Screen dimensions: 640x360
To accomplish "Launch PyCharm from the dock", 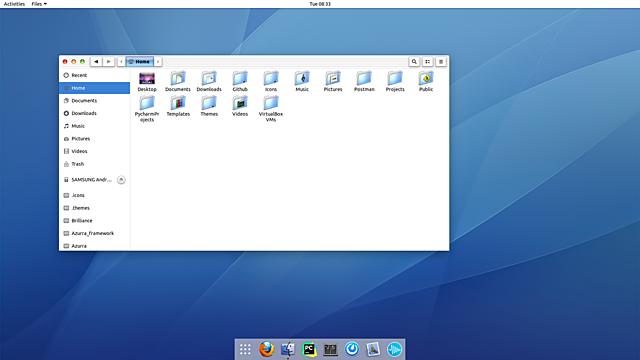I will pyautogui.click(x=309, y=349).
